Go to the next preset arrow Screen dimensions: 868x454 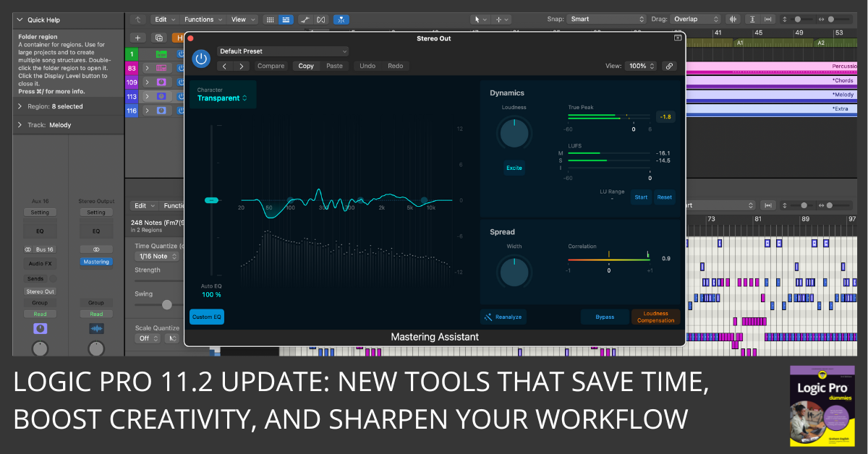241,66
